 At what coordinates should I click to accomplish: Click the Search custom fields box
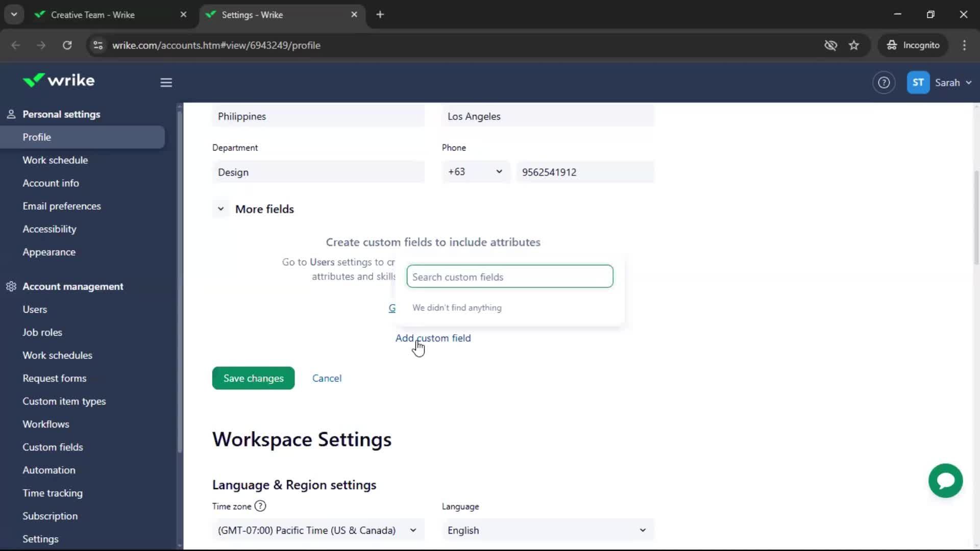click(509, 276)
